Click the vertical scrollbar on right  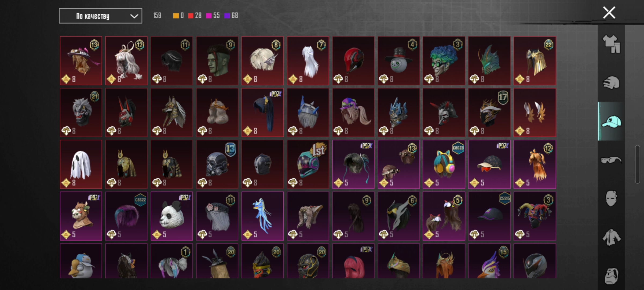tap(638, 164)
